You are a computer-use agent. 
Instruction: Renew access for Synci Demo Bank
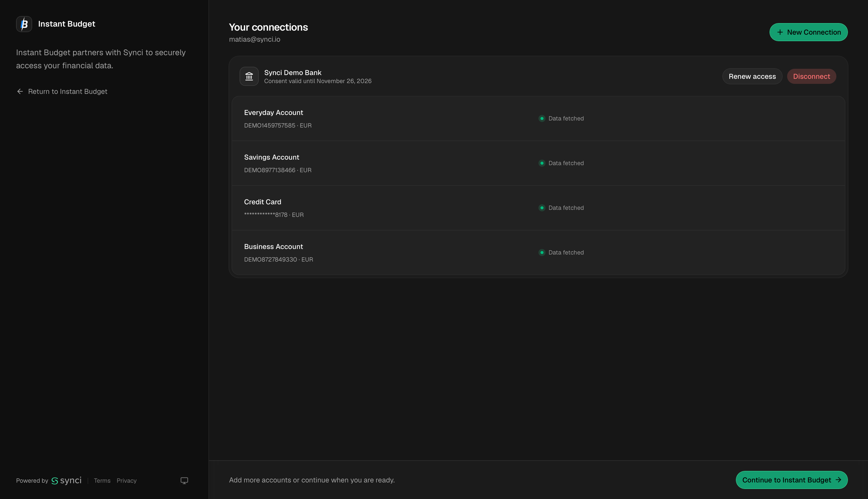point(752,76)
